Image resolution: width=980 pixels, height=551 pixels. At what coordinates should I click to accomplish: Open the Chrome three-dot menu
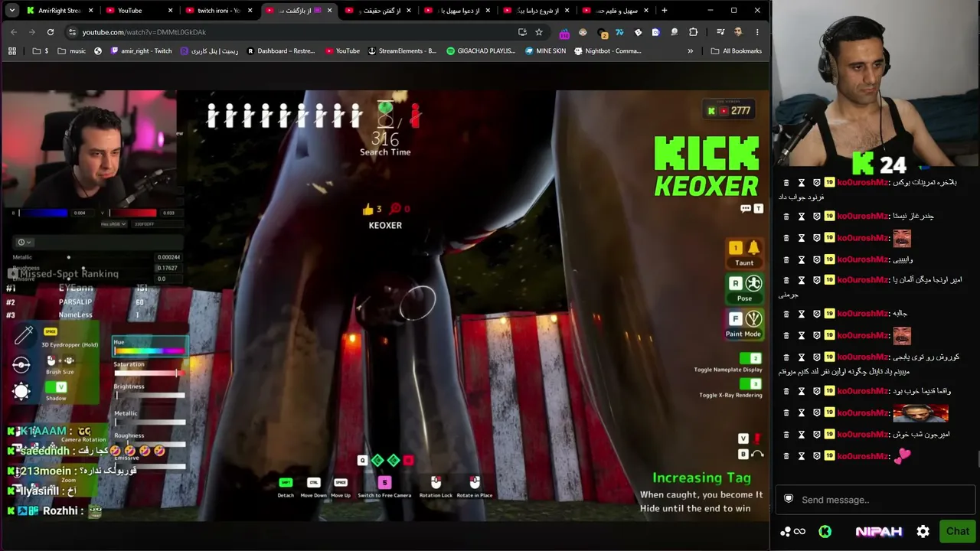[x=757, y=32]
